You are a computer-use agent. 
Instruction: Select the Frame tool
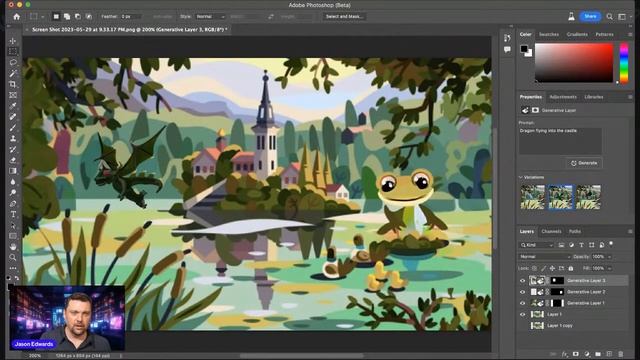[x=13, y=95]
